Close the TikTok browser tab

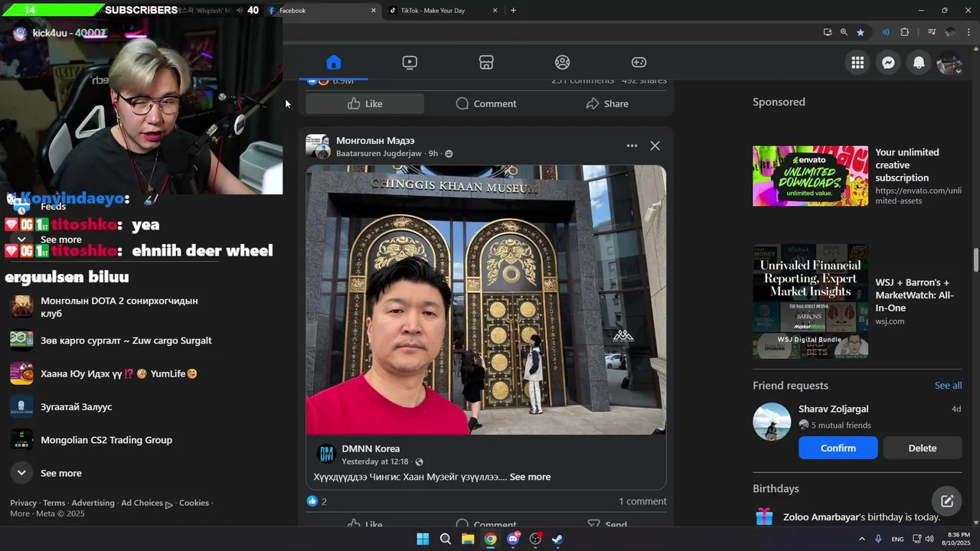[x=495, y=11]
